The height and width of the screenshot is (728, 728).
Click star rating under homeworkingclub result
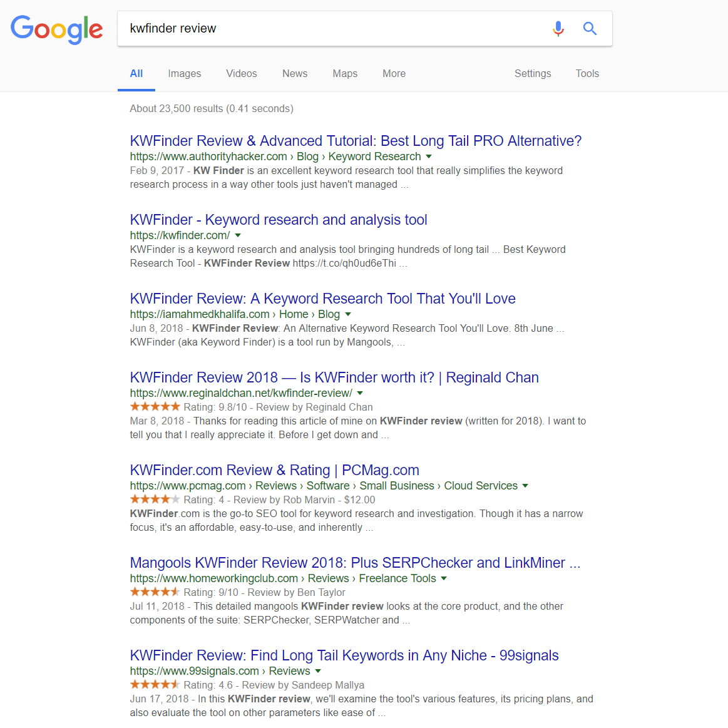pyautogui.click(x=155, y=592)
